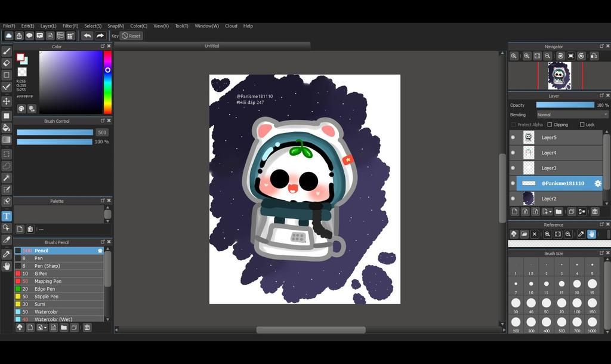Open the Filter(R) menu

70,26
